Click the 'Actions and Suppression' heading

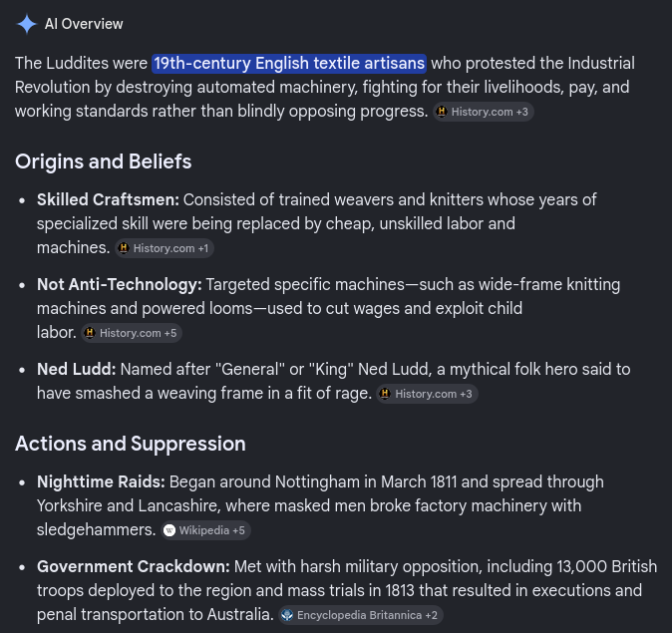pos(131,444)
